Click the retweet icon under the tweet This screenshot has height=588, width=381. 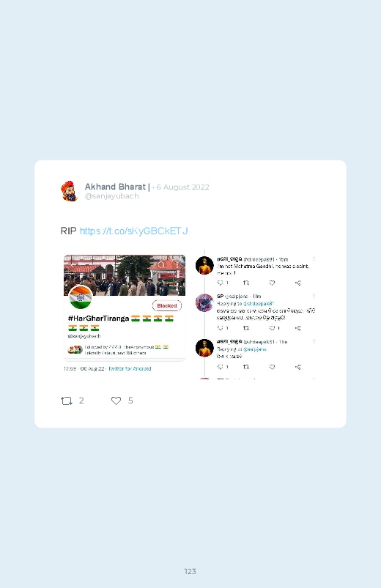[x=67, y=401]
